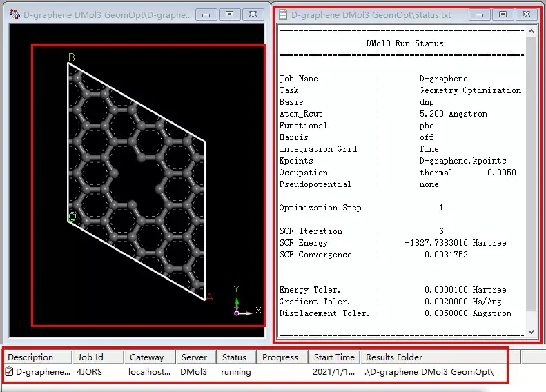Screen dimensions: 546x392
Task: Select the 4JORS job id cell
Action: (x=90, y=372)
